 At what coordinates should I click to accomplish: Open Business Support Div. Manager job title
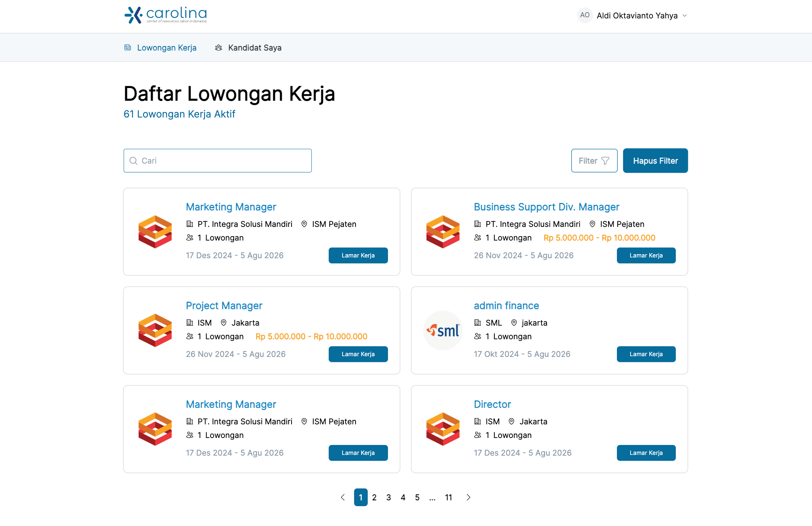coord(547,207)
